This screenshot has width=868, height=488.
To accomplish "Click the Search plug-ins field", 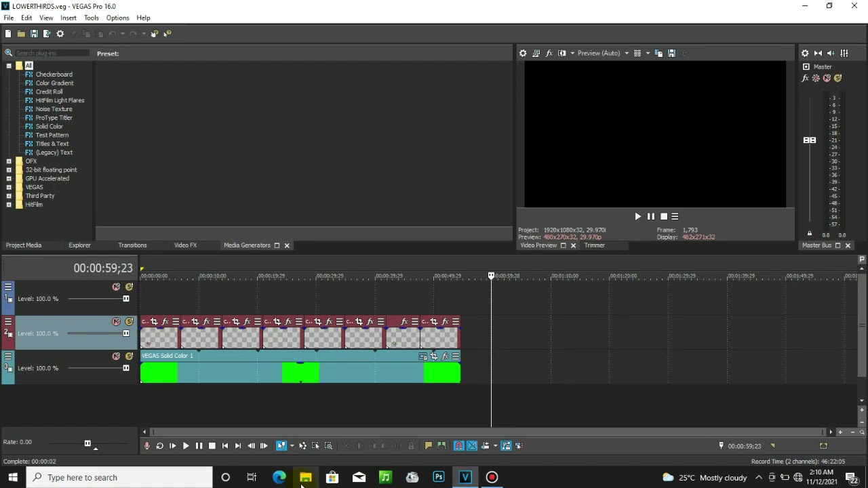I will pyautogui.click(x=52, y=53).
